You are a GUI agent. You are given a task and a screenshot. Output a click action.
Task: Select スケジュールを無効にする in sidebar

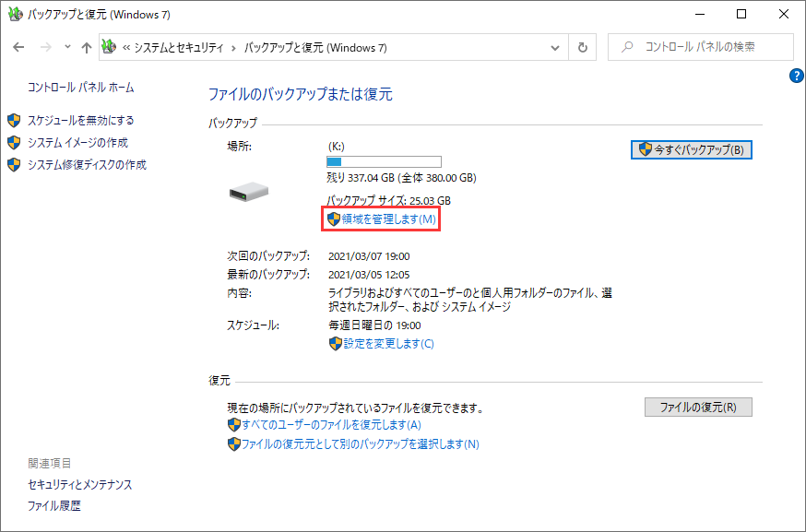[80, 120]
